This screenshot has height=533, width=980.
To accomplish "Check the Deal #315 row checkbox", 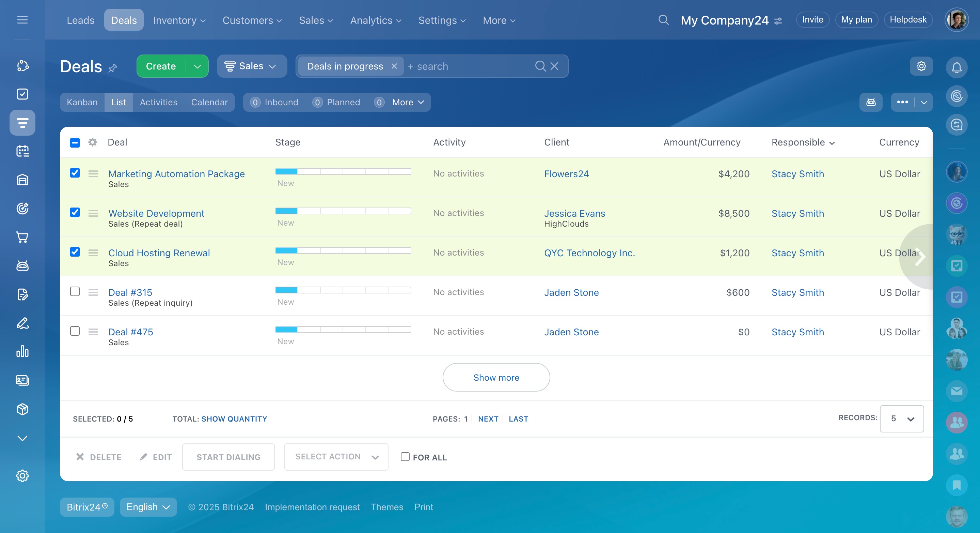I will tap(75, 292).
